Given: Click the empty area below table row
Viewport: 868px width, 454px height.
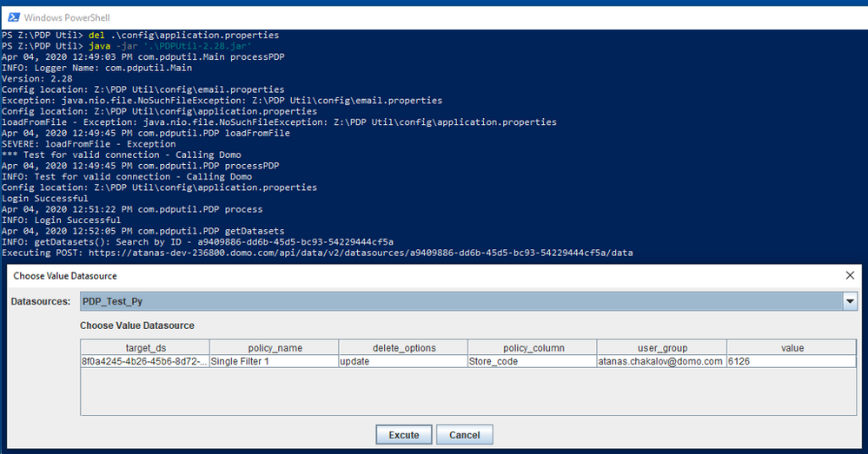Looking at the screenshot, I should 468,391.
